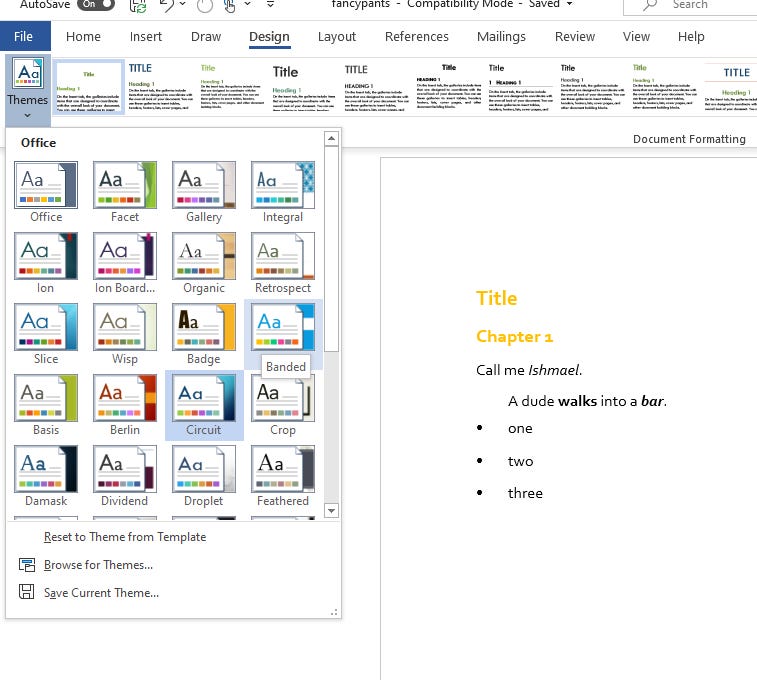Click the Chapter 1 heading in document
This screenshot has width=757, height=680.
coord(514,336)
